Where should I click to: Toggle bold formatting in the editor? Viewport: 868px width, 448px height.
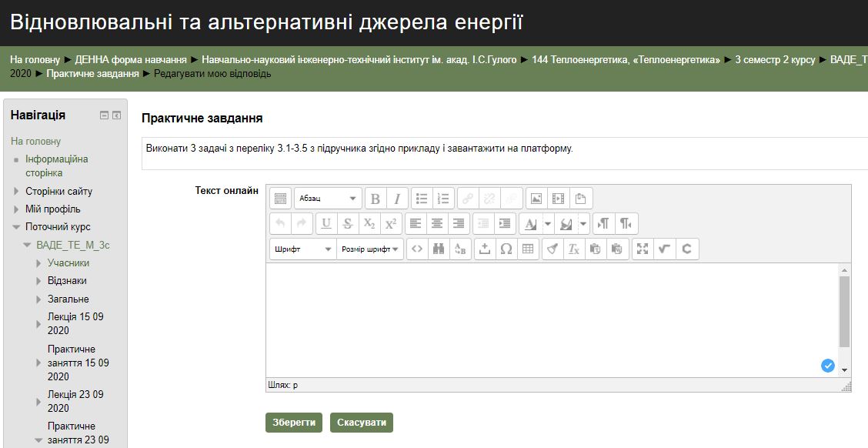(x=376, y=199)
